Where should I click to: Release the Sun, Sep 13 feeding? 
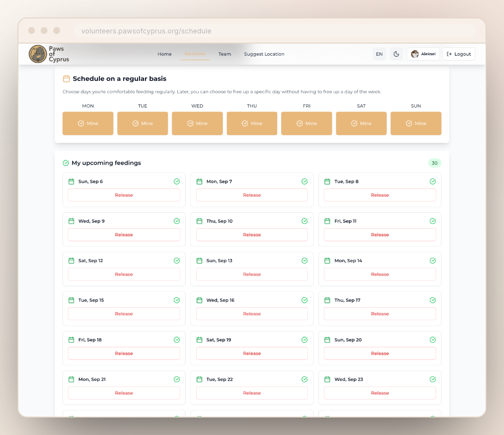click(252, 274)
